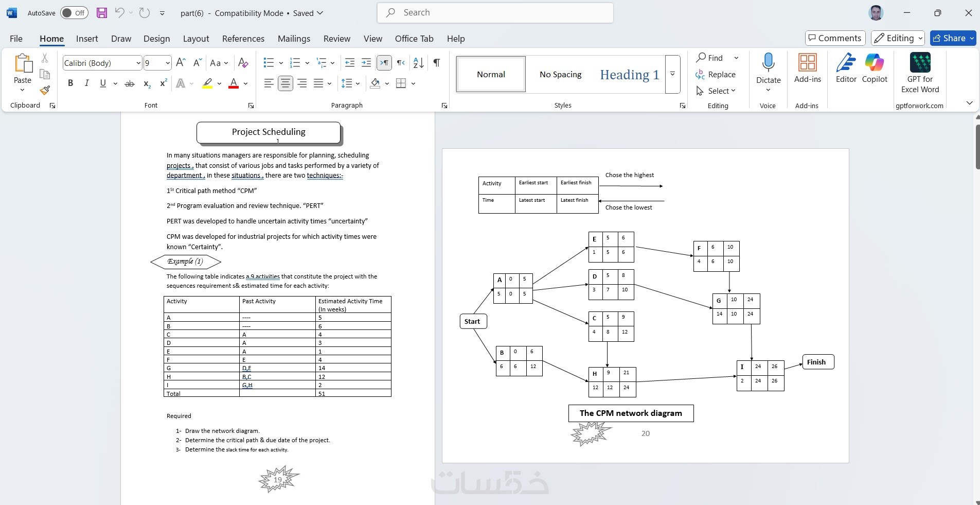Click the Editing mode button
Screen dimensions: 980x505
(898, 38)
